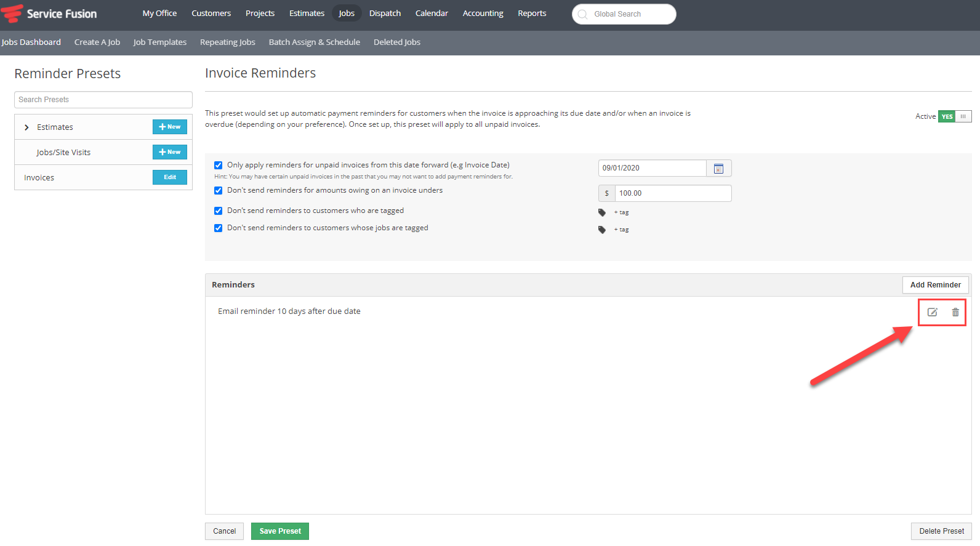
Task: Open Accounting menu
Action: 483,13
